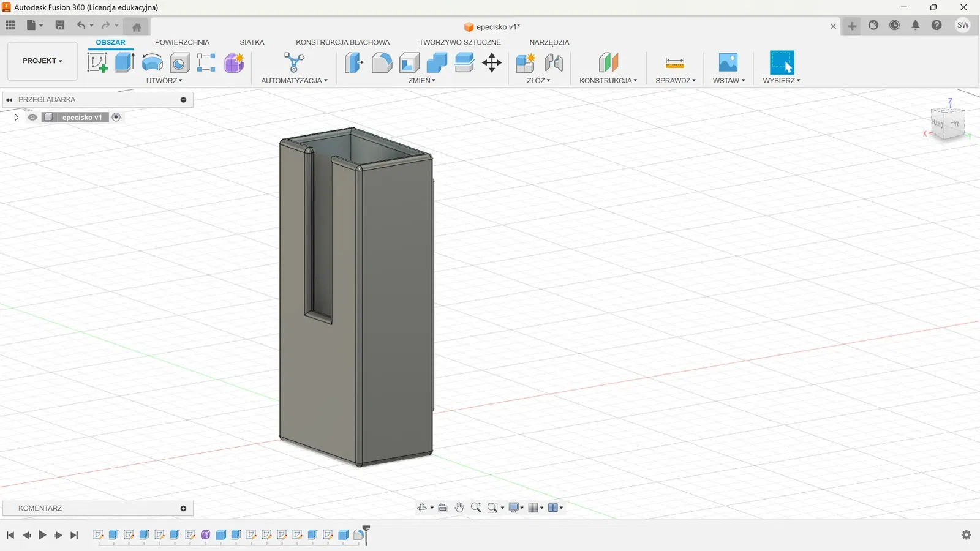This screenshot has width=980, height=551.
Task: Choose the Hole tool icon
Action: coord(179,62)
